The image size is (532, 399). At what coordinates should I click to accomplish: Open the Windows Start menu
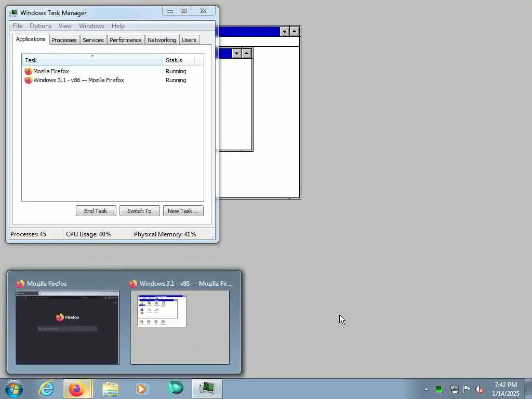pos(14,389)
